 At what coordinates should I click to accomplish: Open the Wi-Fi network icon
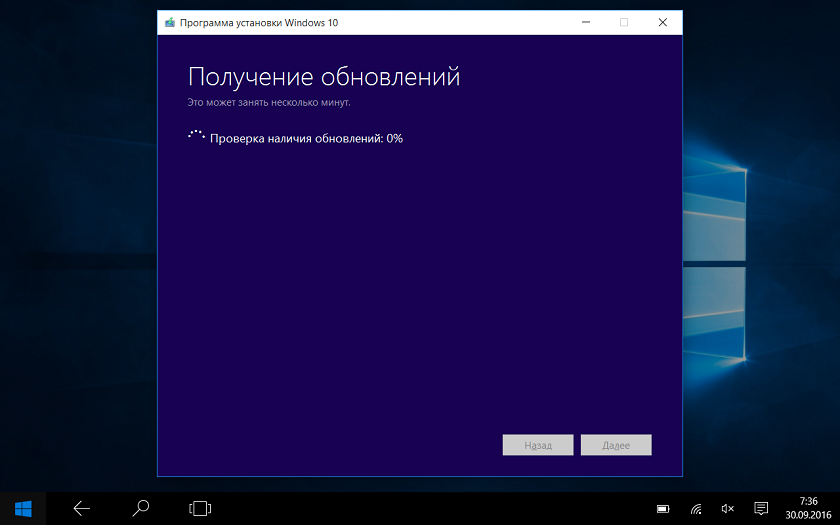pyautogui.click(x=696, y=509)
